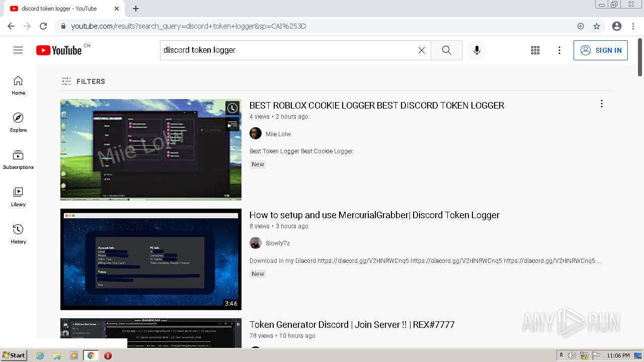Open History in the sidebar
Screen dimensions: 644x362
coord(18,234)
